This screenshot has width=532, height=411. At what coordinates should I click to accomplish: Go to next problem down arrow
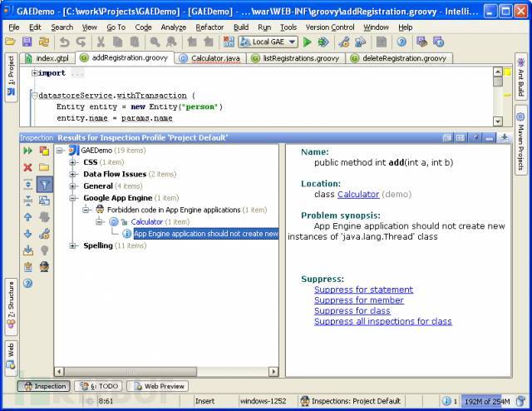click(x=27, y=234)
